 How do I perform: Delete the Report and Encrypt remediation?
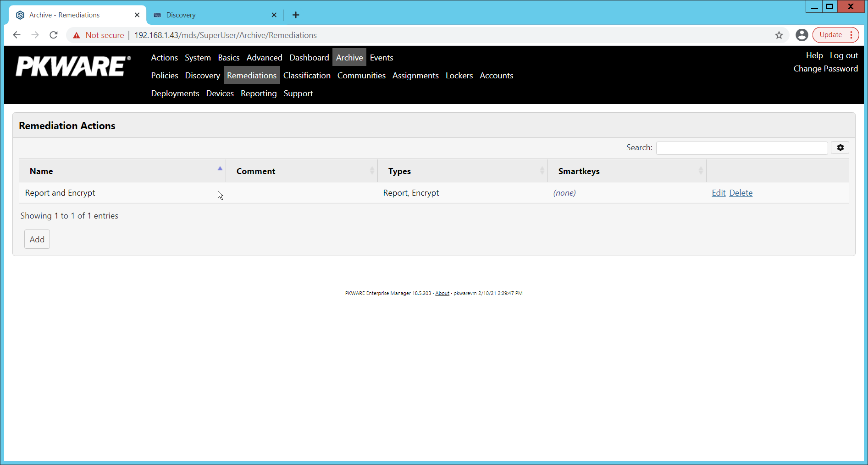click(x=741, y=193)
